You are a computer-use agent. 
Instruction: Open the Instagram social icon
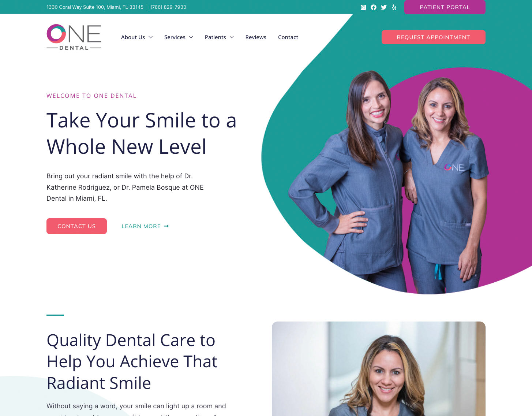tap(363, 7)
